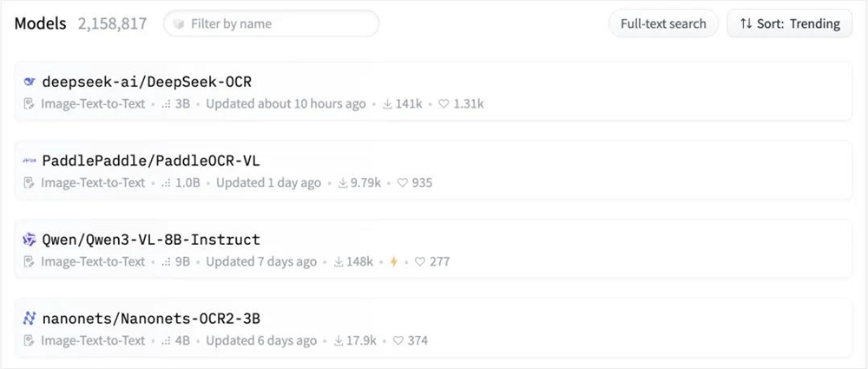868x369 pixels.
Task: Click the heart icon beside 1.31k likes
Action: (x=444, y=103)
